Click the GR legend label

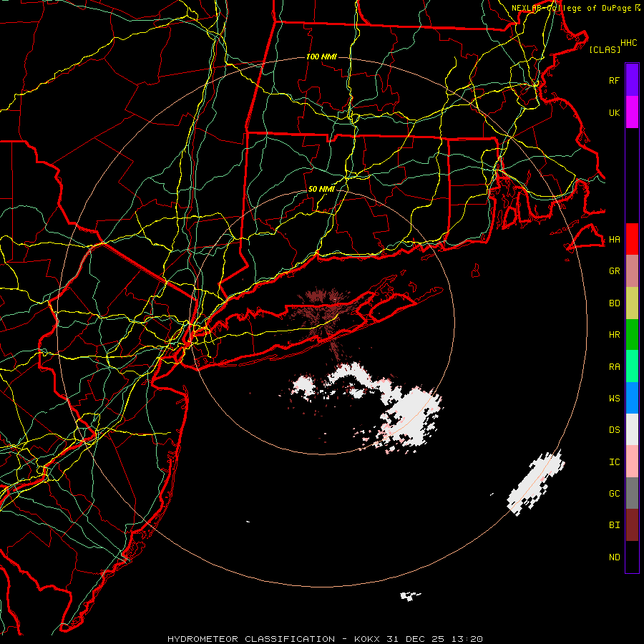tap(615, 271)
